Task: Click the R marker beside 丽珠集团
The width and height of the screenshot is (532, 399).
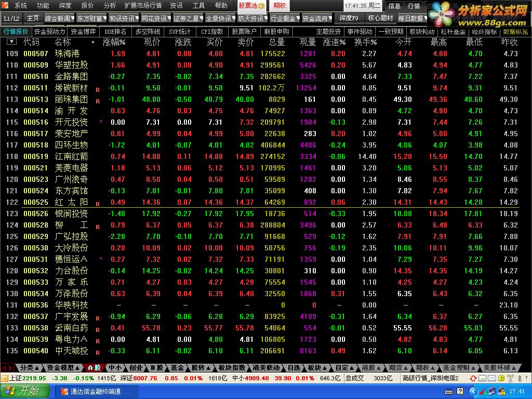Action: tap(98, 101)
